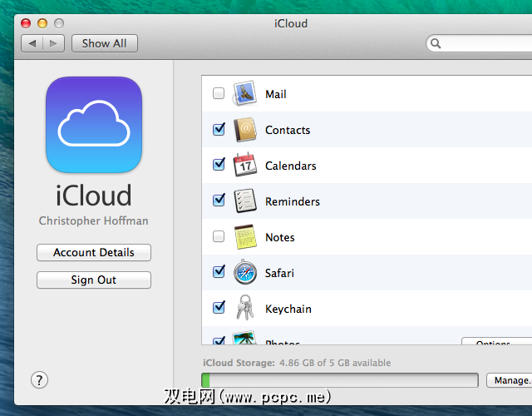Click the large iCloud logo
This screenshot has width=532, height=416.
tap(94, 125)
